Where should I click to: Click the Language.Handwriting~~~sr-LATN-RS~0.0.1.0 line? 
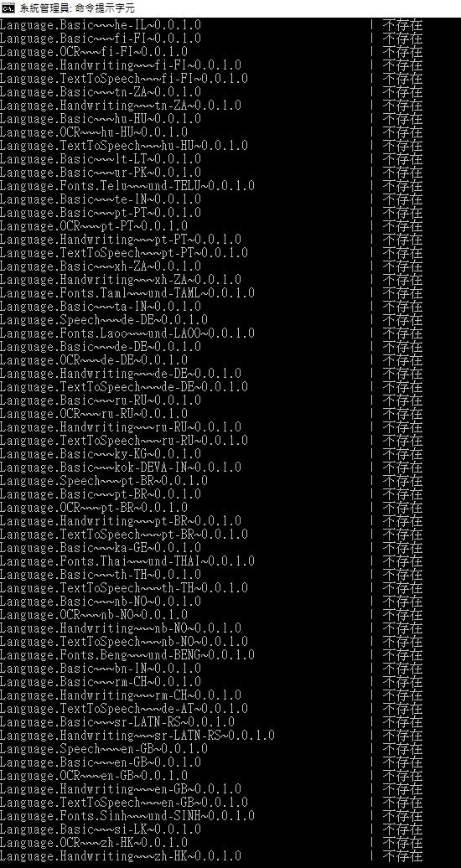point(137,736)
